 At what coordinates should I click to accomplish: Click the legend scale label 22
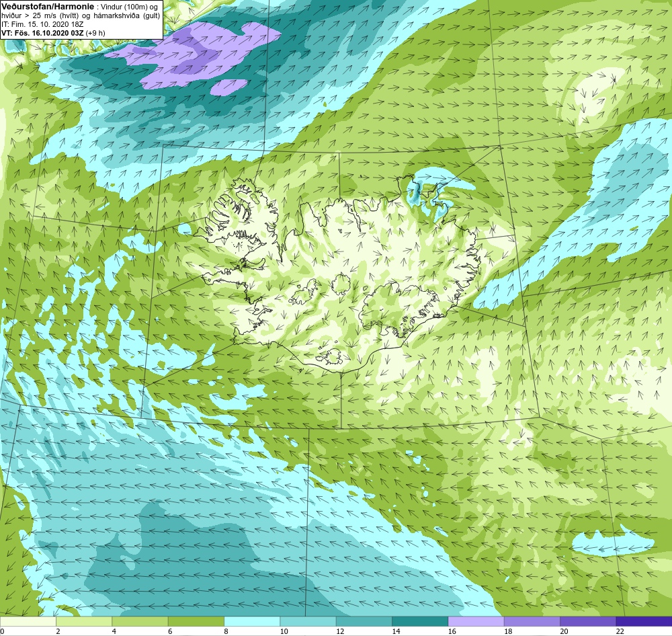620,631
